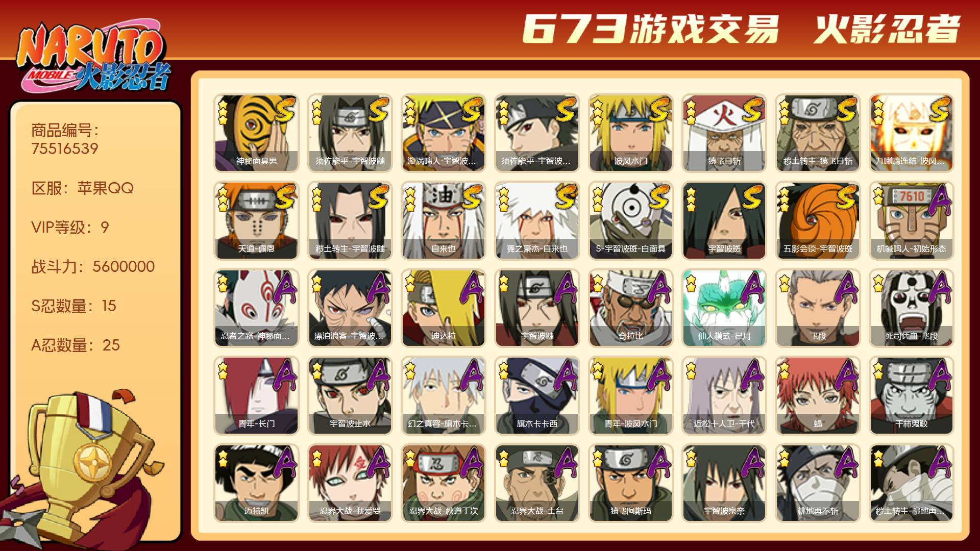Click the 仙人模式-巳月 portrait
The width and height of the screenshot is (980, 551).
tap(724, 308)
